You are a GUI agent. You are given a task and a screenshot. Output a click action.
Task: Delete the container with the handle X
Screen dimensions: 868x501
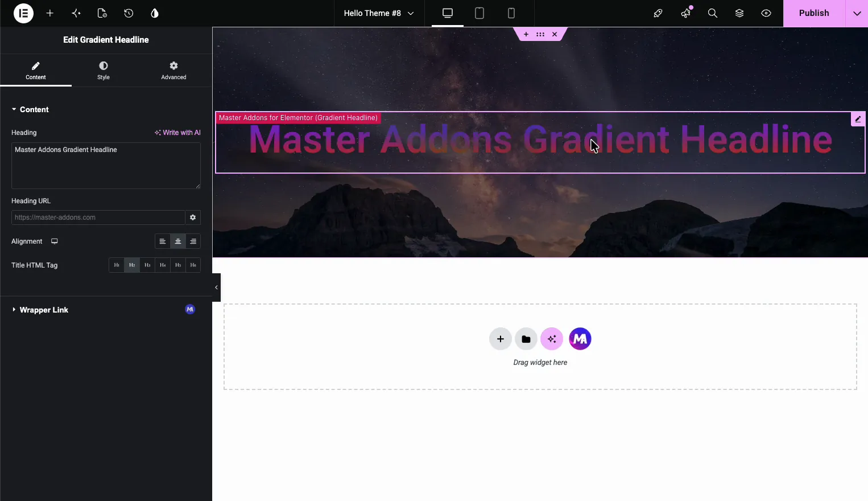[x=555, y=34]
